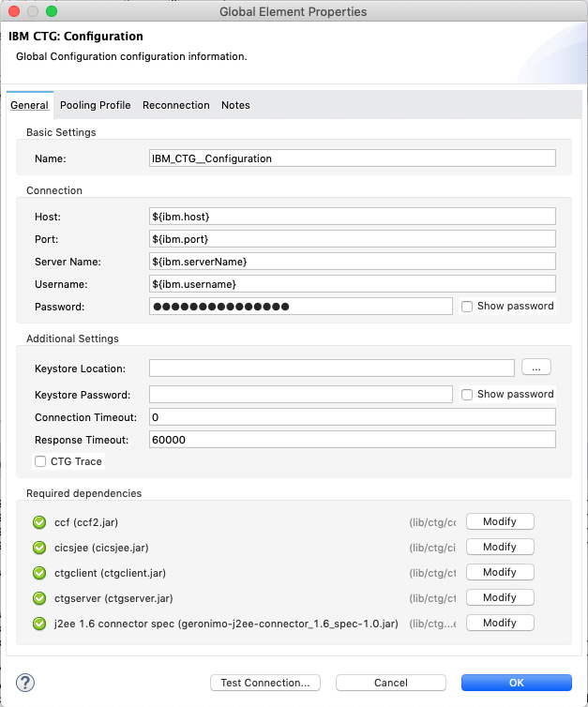The height and width of the screenshot is (707, 588).
Task: Click green check icon beside ccf dependency
Action: [x=38, y=522]
